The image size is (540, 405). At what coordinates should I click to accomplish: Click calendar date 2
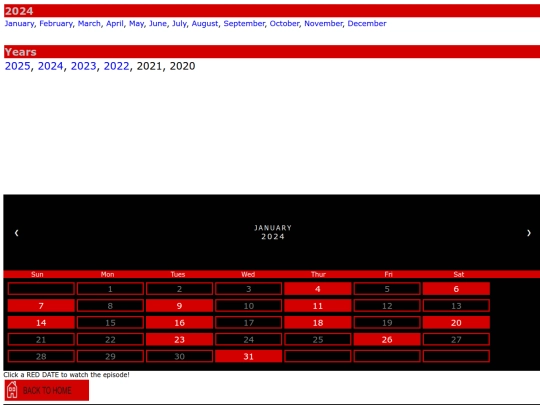179,289
